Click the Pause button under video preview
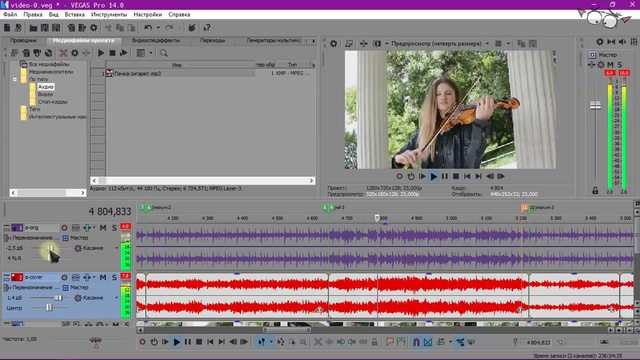640x360 pixels. click(444, 176)
